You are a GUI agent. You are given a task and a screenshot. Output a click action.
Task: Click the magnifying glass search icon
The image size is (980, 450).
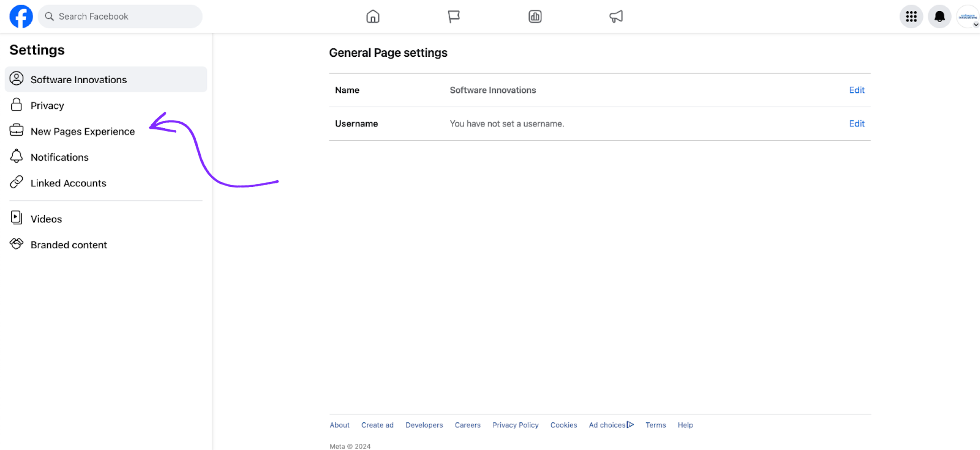[x=49, y=16]
